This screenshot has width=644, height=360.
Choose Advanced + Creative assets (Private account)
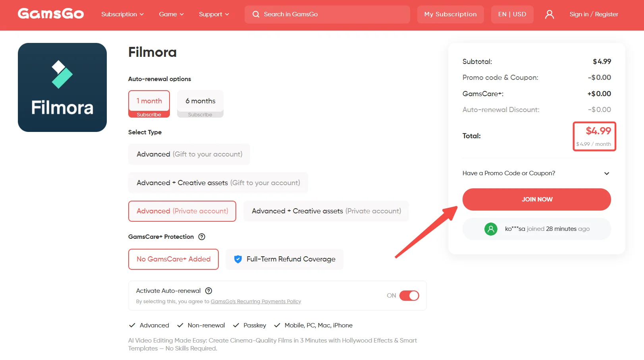coord(326,211)
